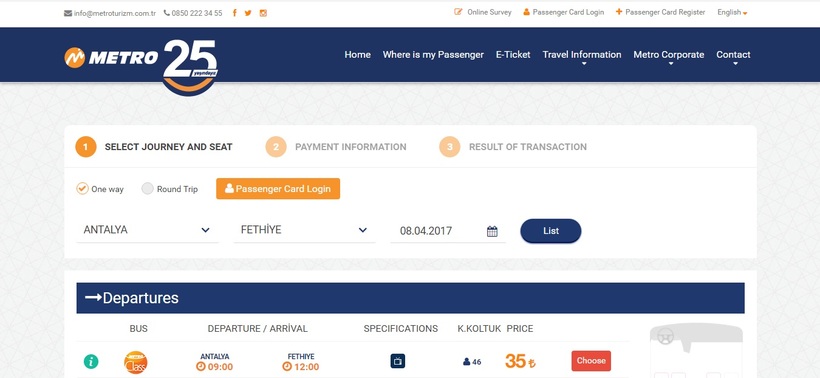Viewport: 820px width, 378px height.
Task: Click the TV specification icon
Action: pyautogui.click(x=397, y=361)
